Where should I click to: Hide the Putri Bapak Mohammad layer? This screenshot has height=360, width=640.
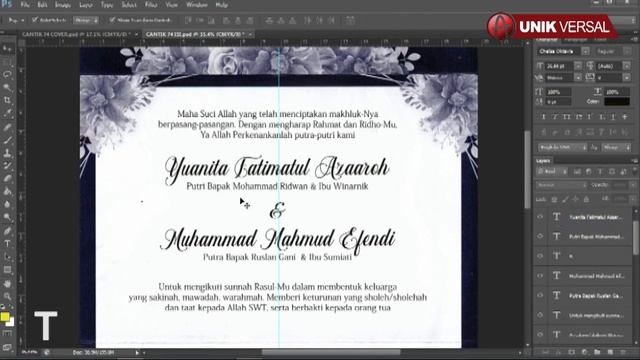pos(540,236)
